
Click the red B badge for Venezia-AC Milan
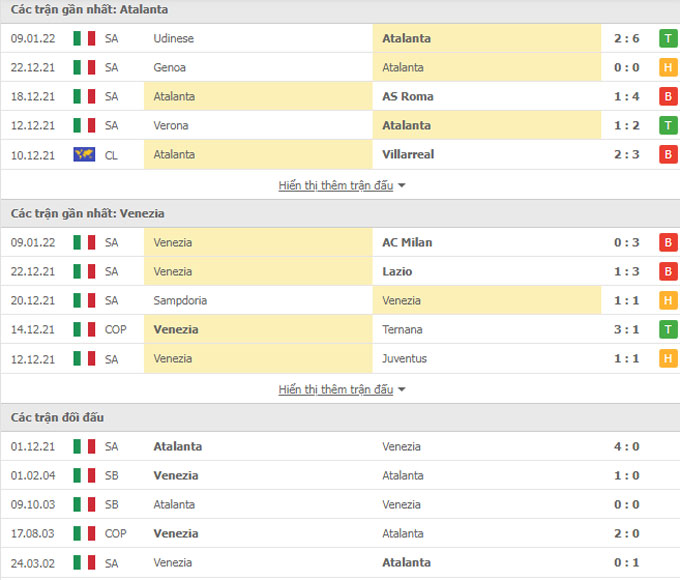pyautogui.click(x=668, y=242)
